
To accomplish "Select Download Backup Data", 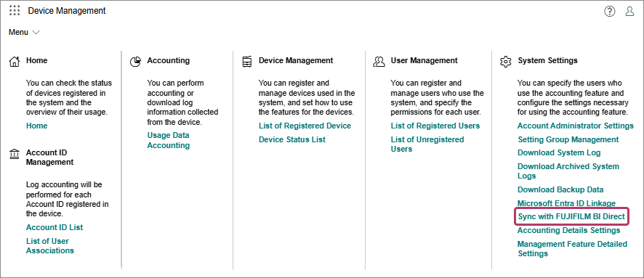I will click(560, 190).
